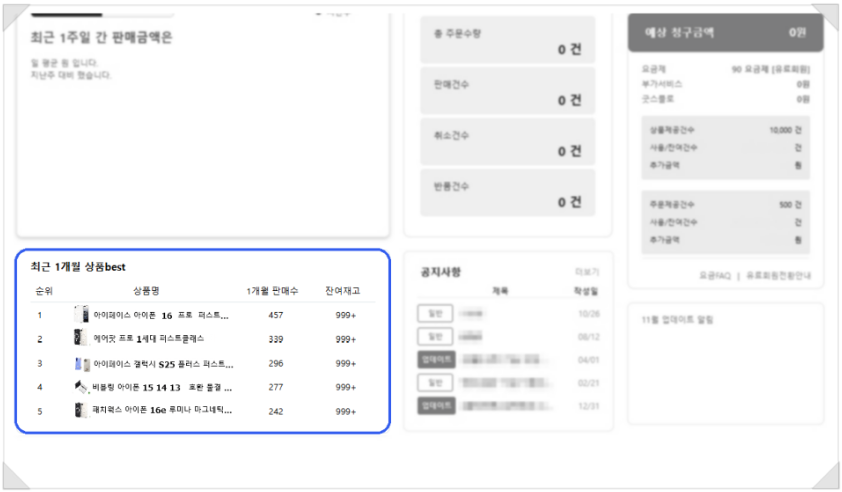The image size is (842, 492).
Task: Click the rank 2 에어핏 프로 product thumbnail
Action: pos(81,339)
